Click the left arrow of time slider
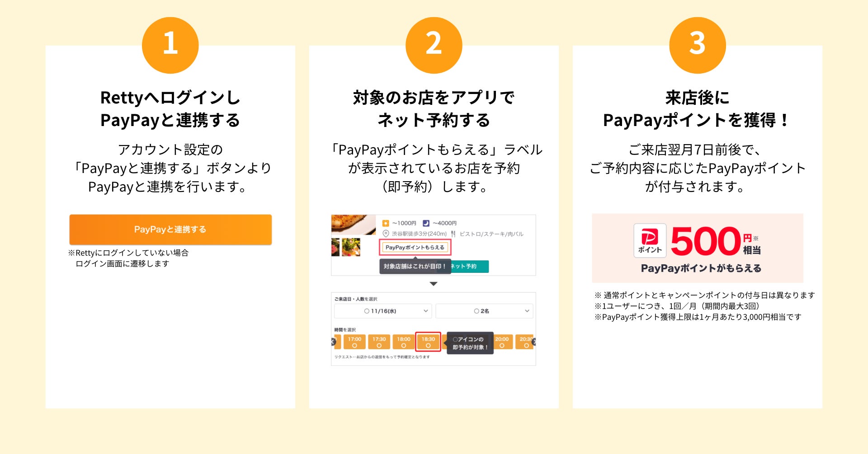Screen dimensions: 868x454 click(x=333, y=342)
